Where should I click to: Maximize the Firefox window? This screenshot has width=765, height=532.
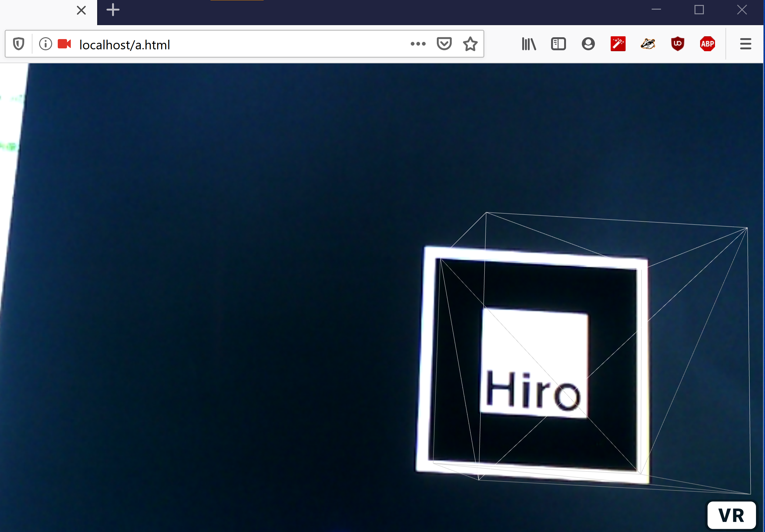(x=699, y=10)
